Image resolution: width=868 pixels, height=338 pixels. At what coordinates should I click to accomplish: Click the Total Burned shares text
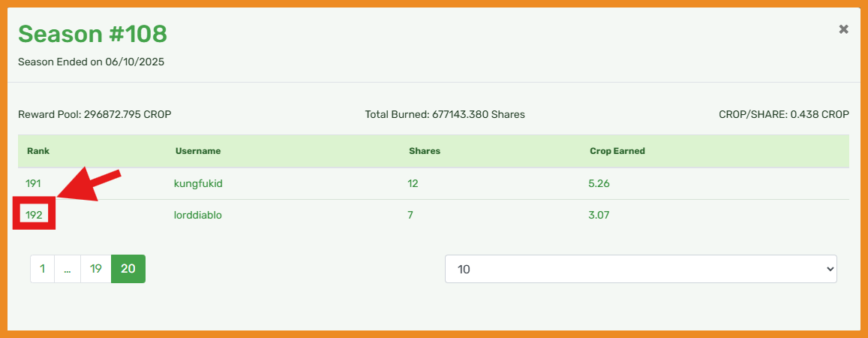pos(445,115)
